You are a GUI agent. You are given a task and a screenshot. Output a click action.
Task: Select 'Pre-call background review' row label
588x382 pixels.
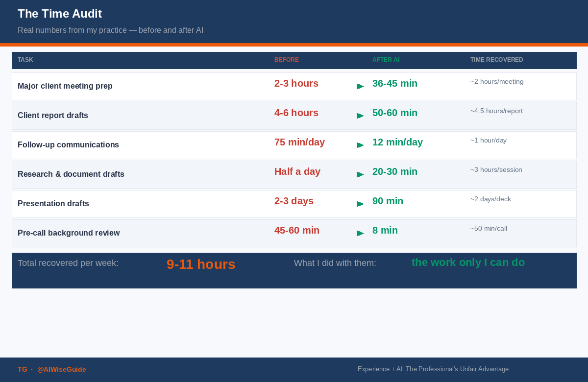tap(69, 233)
